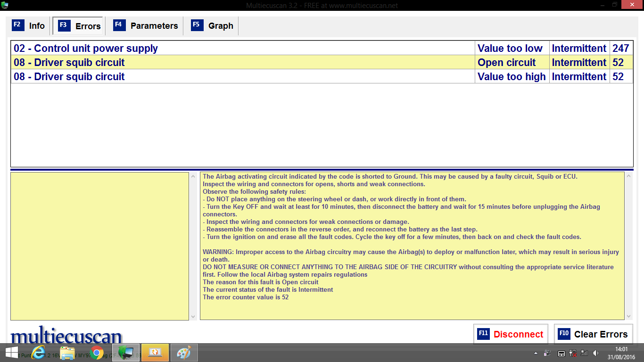Click the Multiecuscan taskbar icon
The image size is (644, 362).
pyautogui.click(x=126, y=353)
